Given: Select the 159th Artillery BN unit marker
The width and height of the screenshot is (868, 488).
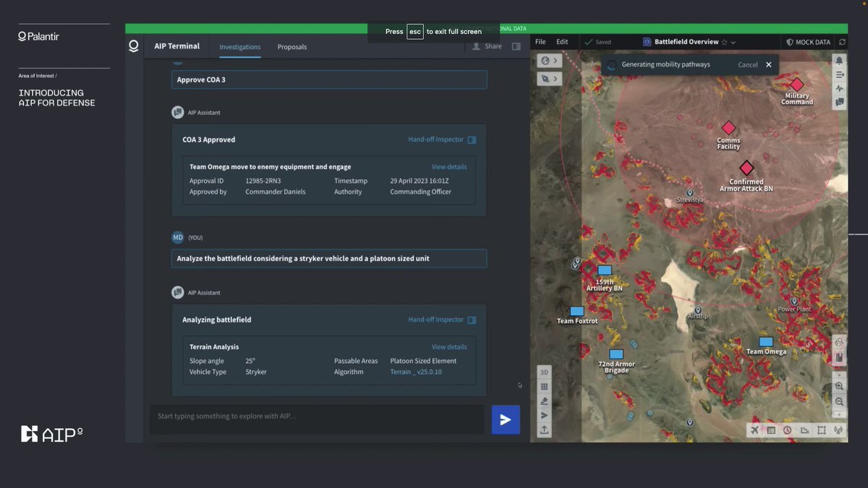Looking at the screenshot, I should pyautogui.click(x=605, y=270).
